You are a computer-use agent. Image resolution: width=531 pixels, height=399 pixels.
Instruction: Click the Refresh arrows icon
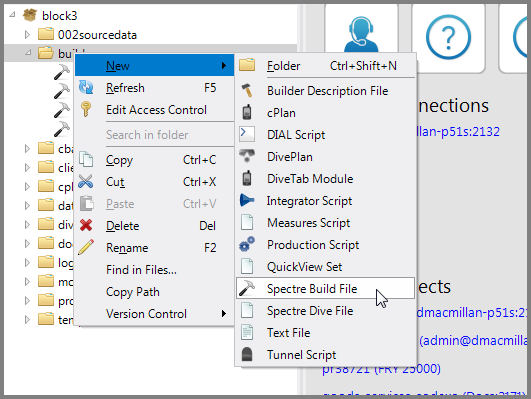[x=86, y=87]
